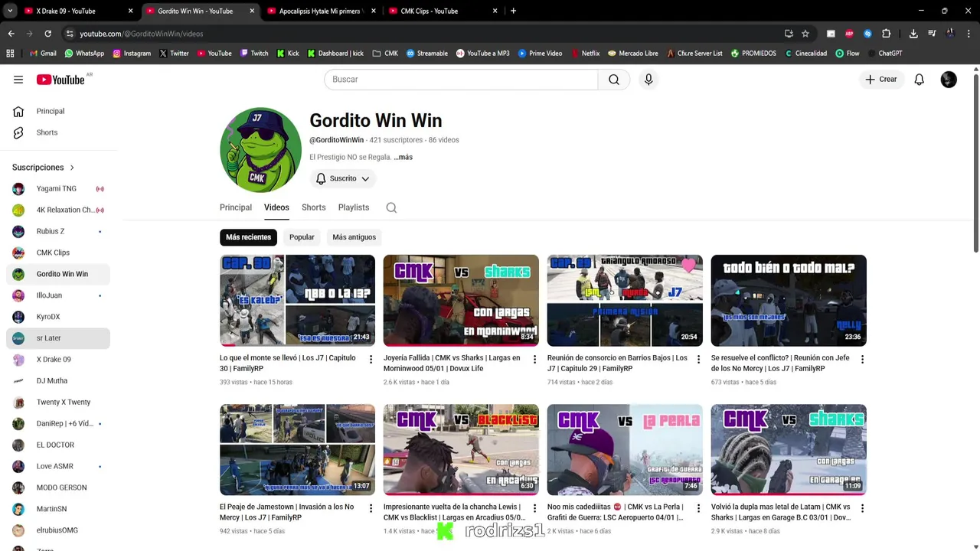Open options for Joyería Fallida video
Screen dimensions: 980x551
click(535, 360)
